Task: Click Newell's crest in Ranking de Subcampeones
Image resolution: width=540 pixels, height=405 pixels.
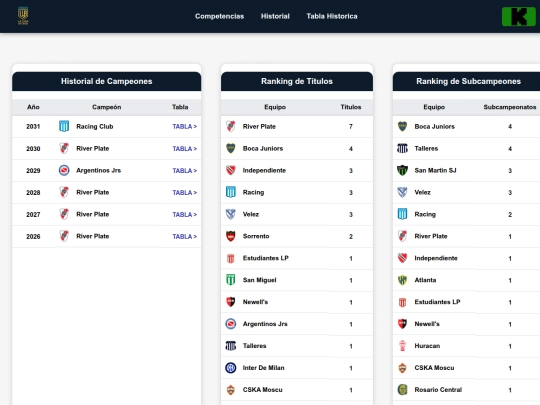Action: (403, 324)
